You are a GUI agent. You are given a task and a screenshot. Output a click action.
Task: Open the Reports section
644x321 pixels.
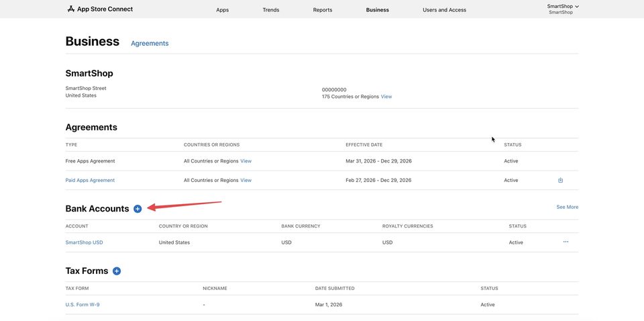click(323, 10)
